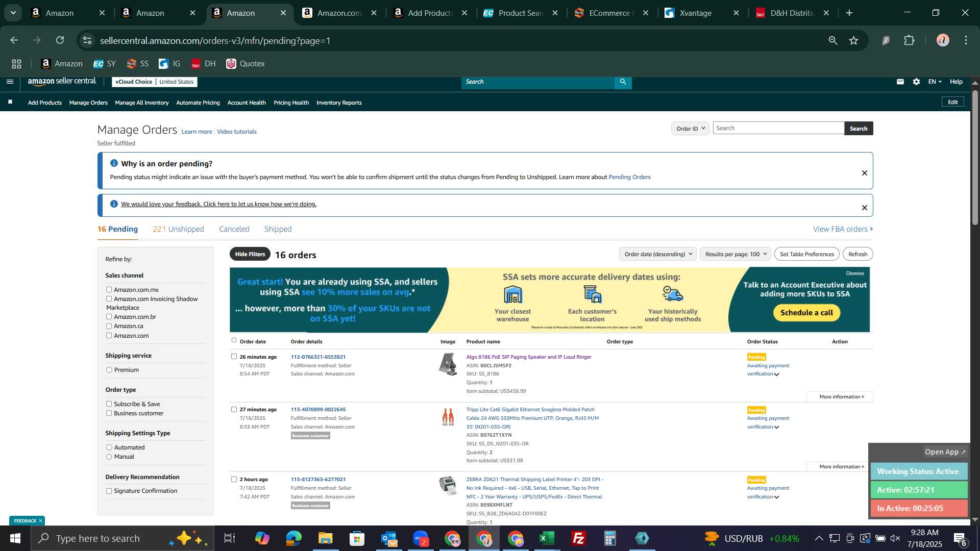Image resolution: width=980 pixels, height=551 pixels.
Task: Open Manage All Inventory in the nav bar
Action: (x=142, y=103)
